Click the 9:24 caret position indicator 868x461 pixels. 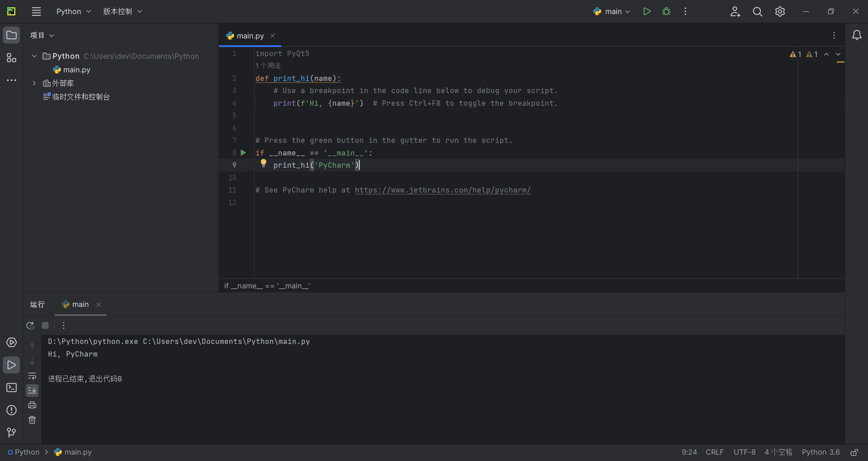689,452
